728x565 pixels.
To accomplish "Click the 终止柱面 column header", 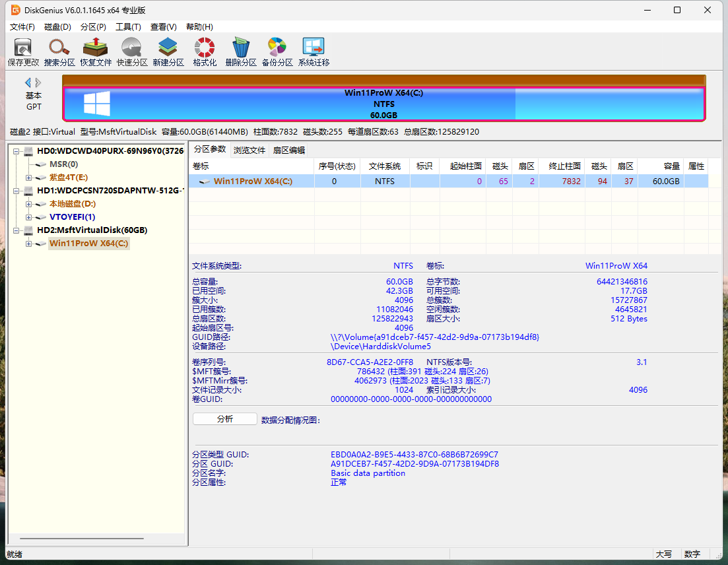I will click(x=562, y=166).
